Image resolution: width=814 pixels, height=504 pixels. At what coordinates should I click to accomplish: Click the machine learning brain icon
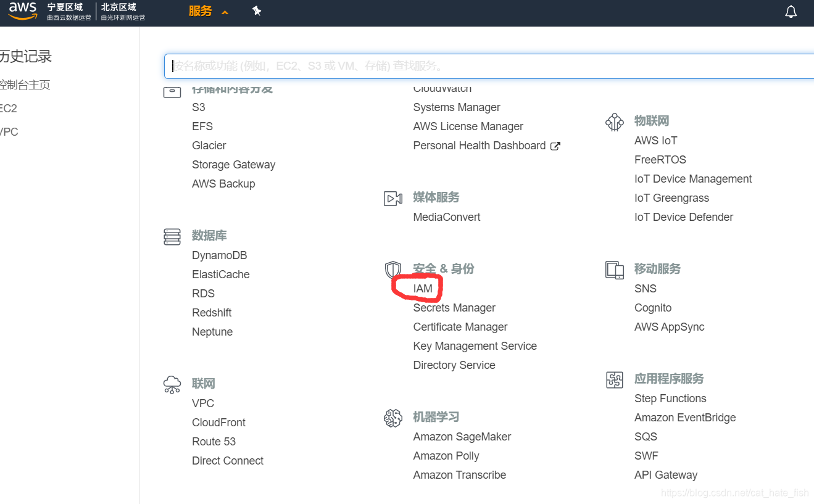coord(393,418)
